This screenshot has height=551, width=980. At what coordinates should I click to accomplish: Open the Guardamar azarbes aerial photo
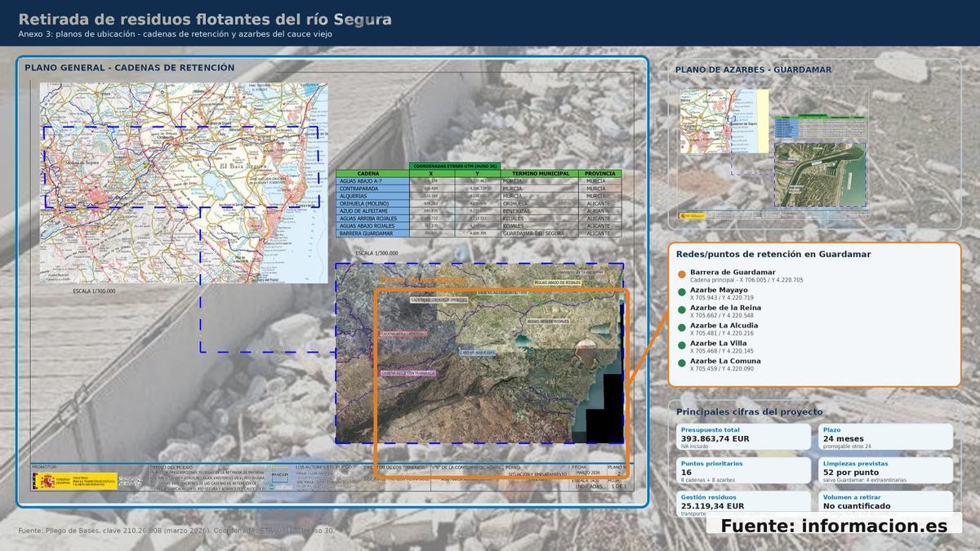pyautogui.click(x=820, y=175)
